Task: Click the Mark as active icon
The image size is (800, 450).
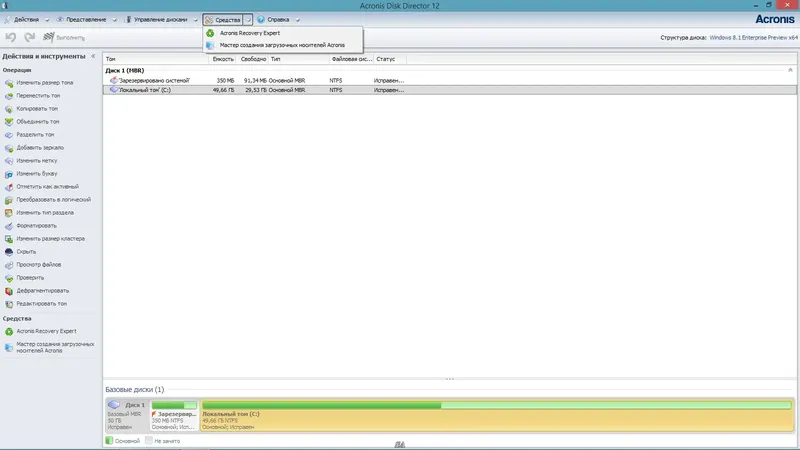Action: pos(9,187)
